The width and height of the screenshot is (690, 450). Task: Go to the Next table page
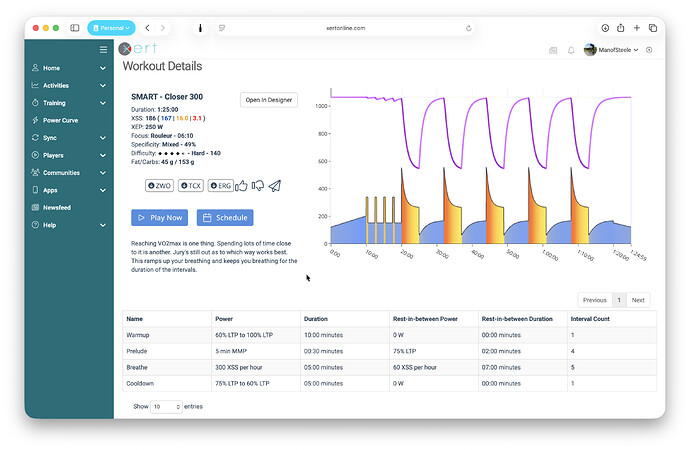point(637,299)
